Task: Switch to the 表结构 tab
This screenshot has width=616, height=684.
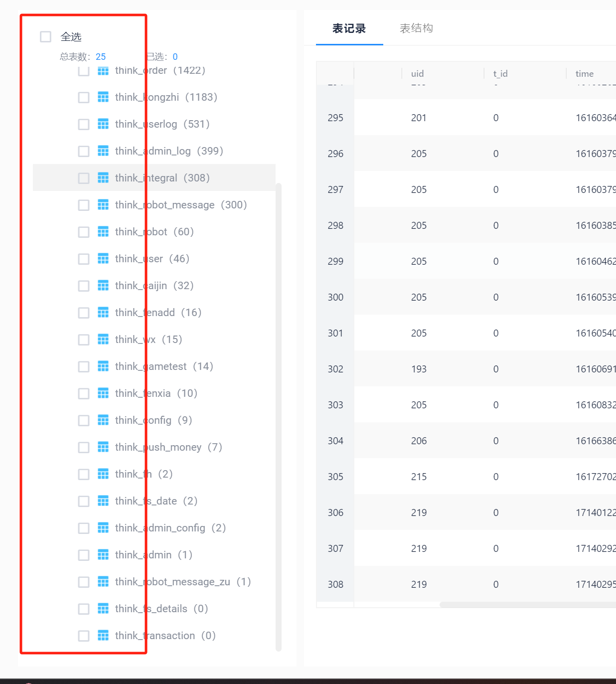Action: tap(416, 28)
